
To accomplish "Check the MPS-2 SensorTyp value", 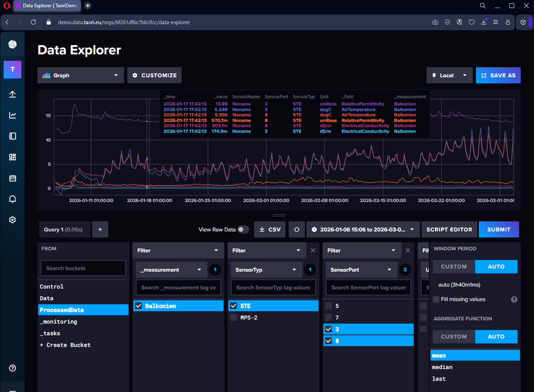I will click(234, 318).
